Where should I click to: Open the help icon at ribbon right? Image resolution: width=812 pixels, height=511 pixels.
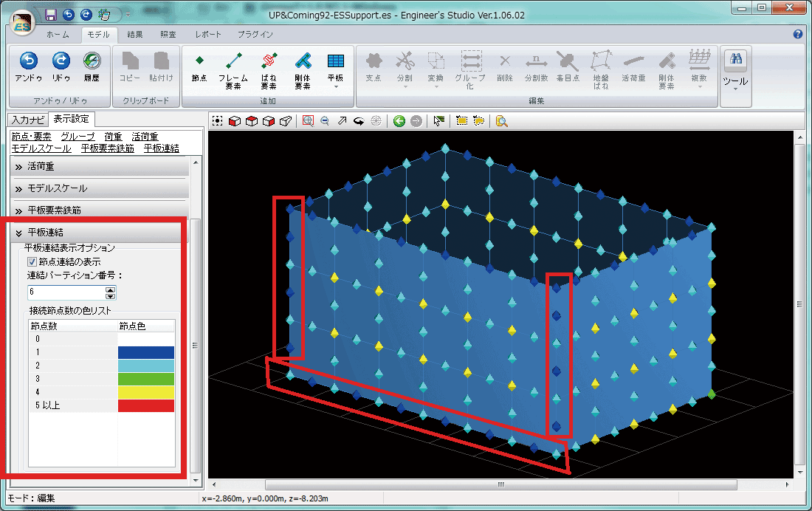(x=798, y=34)
